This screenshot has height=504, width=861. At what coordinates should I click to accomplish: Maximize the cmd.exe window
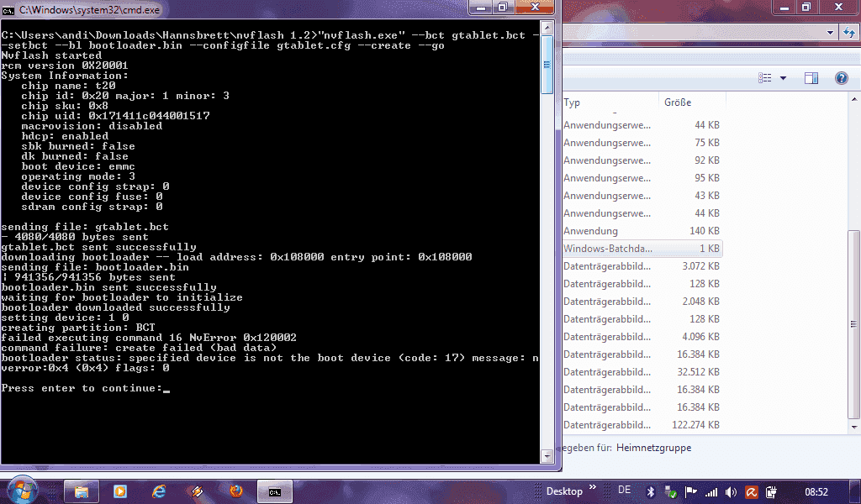[503, 7]
